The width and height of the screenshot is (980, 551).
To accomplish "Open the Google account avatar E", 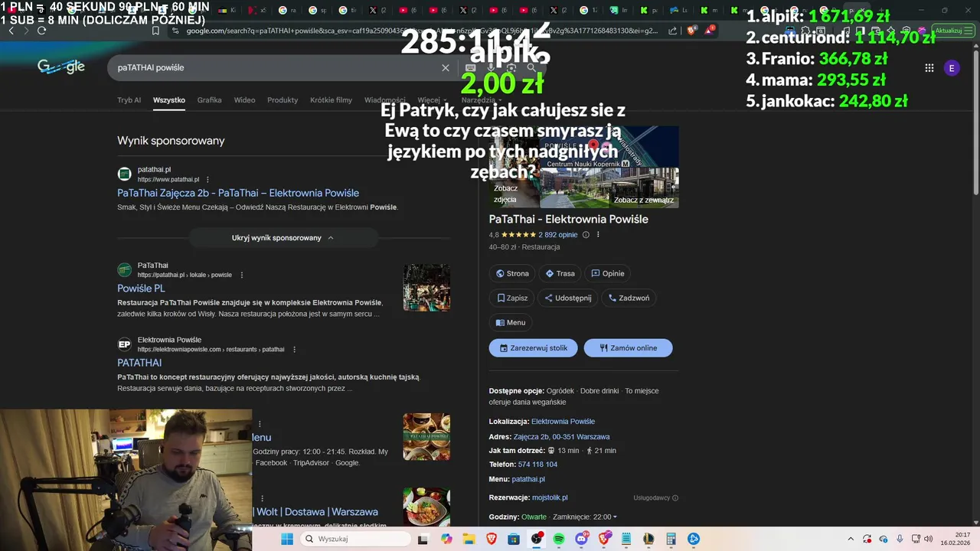I will [x=952, y=68].
